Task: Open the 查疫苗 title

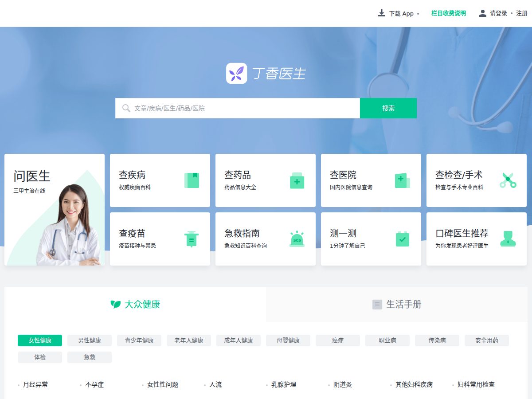Action: tap(132, 233)
